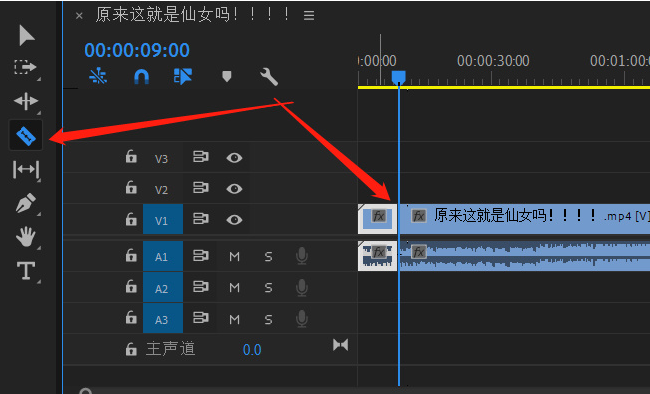
Task: Toggle lock on track V2
Action: point(131,187)
